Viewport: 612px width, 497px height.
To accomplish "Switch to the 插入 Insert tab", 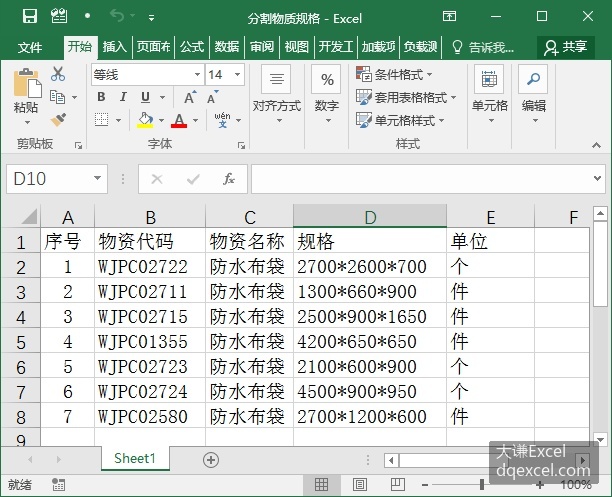I will [114, 47].
